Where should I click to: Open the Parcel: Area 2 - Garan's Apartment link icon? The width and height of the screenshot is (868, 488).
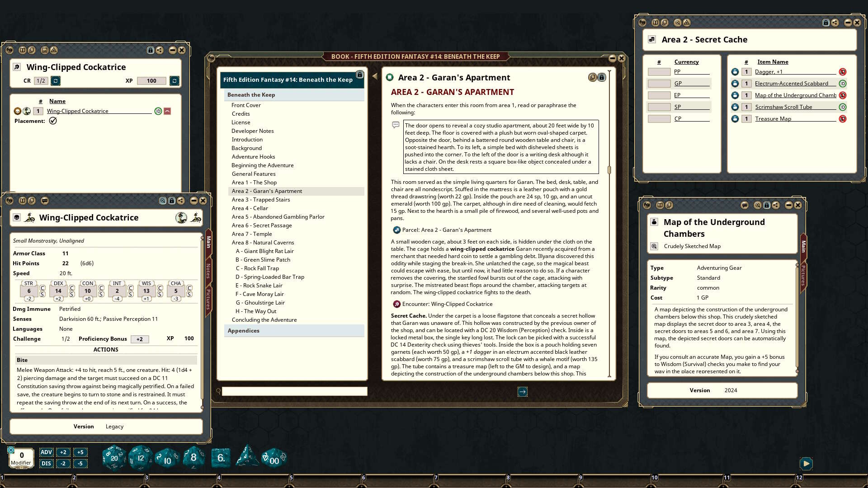[396, 230]
